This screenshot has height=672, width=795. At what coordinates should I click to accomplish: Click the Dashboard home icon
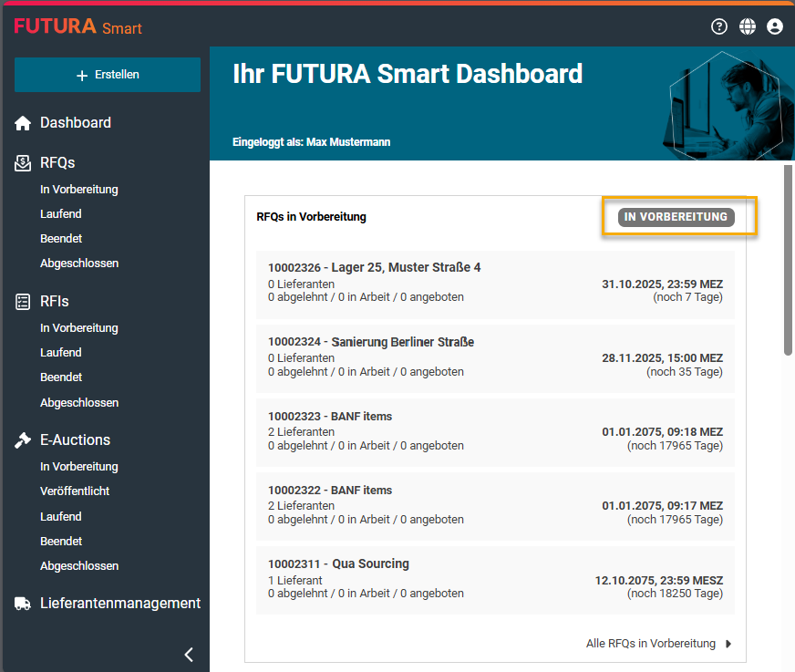23,123
